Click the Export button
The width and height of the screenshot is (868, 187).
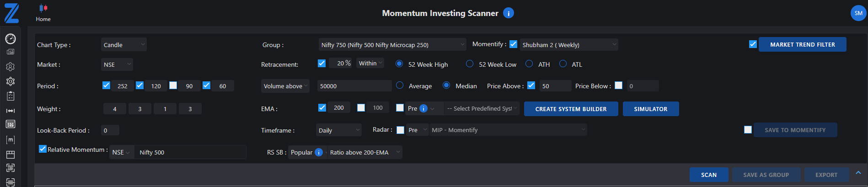(x=826, y=175)
